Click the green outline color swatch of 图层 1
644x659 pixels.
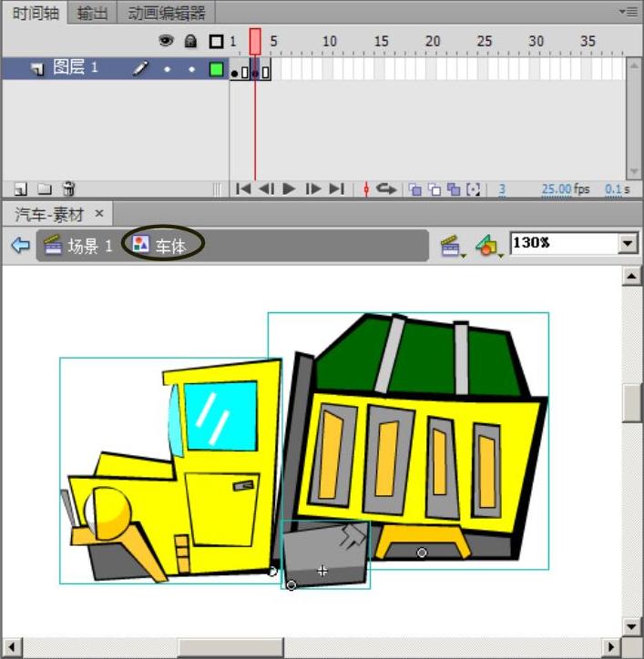coord(216,69)
